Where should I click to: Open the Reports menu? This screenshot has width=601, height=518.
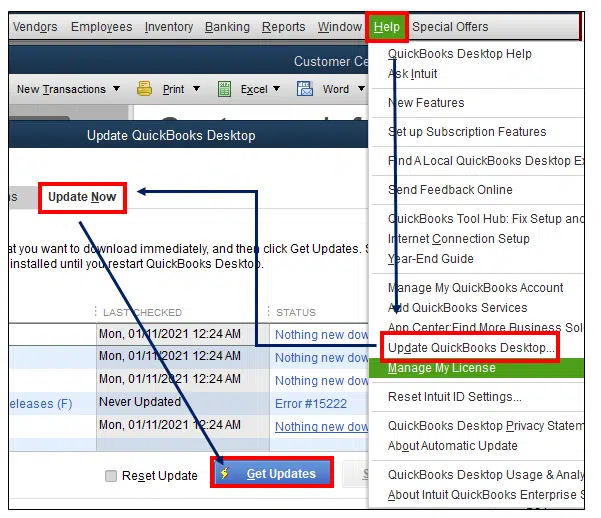tap(283, 27)
